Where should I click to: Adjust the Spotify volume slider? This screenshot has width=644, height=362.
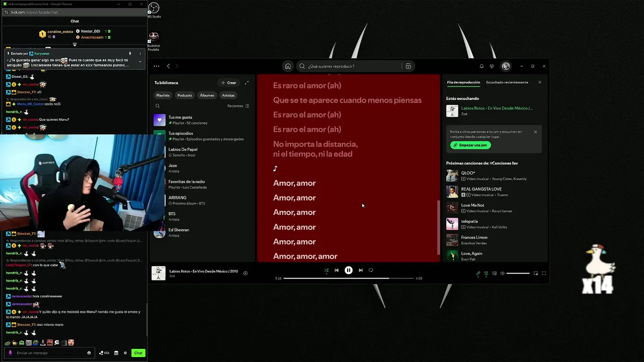point(518,274)
